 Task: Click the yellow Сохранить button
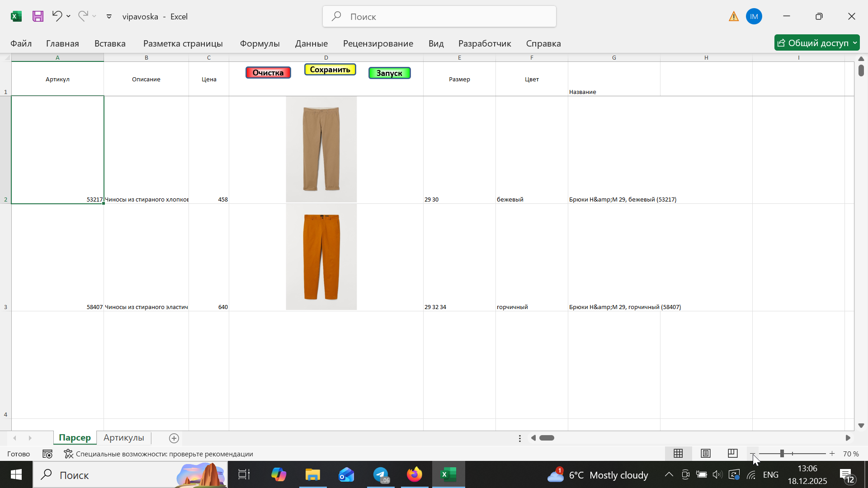coord(330,70)
